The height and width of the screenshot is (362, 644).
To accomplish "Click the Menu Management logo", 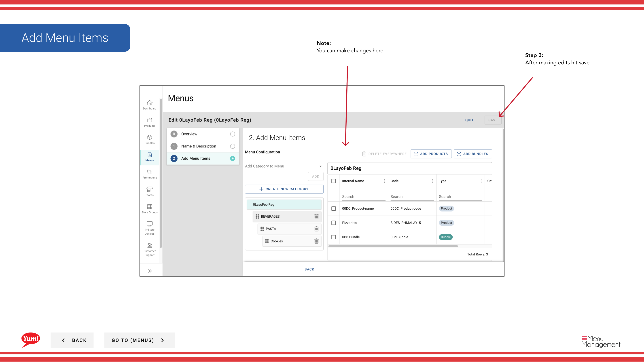I will coord(601,341).
